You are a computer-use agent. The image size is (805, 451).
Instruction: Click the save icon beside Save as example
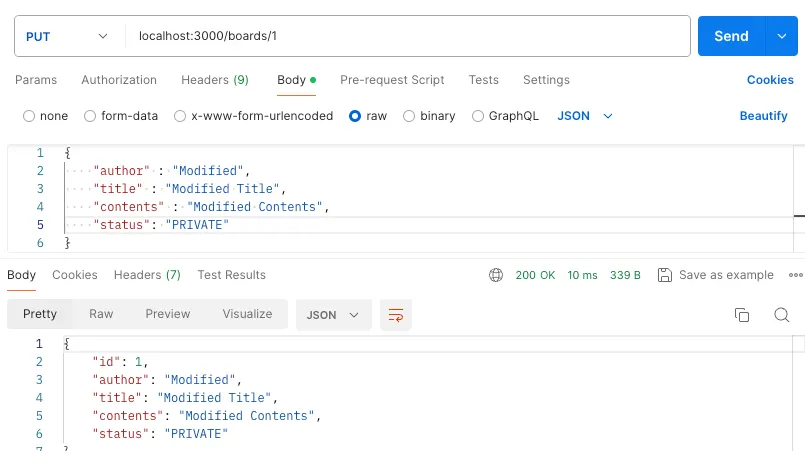pos(664,275)
